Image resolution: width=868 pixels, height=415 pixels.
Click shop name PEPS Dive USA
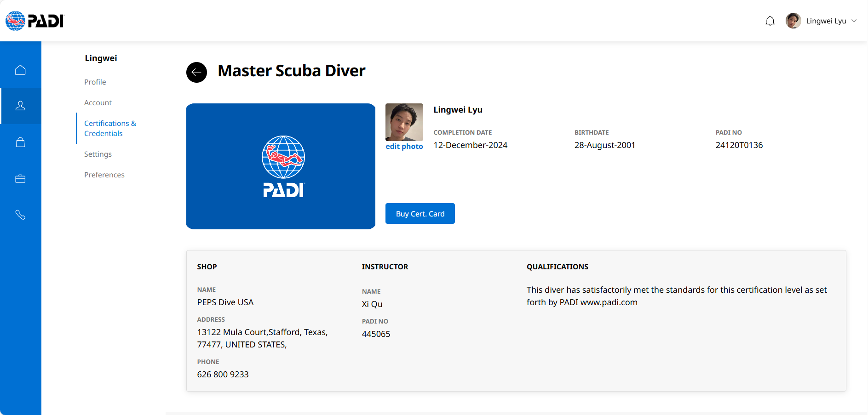(x=225, y=302)
